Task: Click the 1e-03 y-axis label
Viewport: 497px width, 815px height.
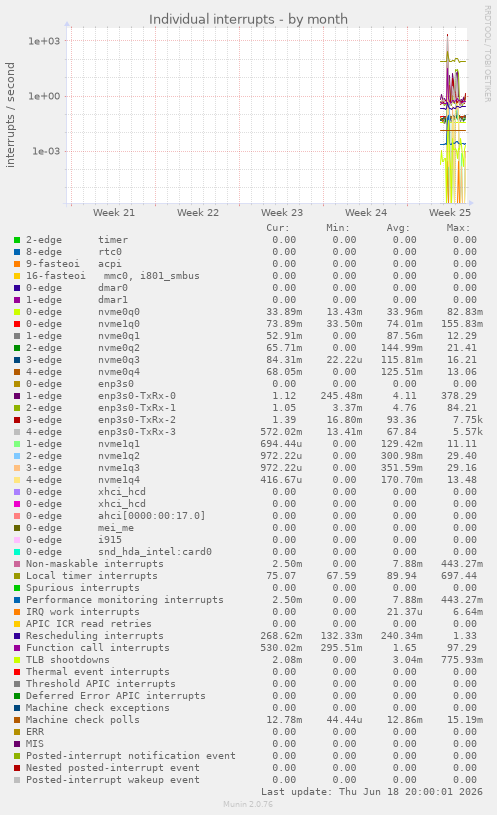Action: click(x=46, y=151)
